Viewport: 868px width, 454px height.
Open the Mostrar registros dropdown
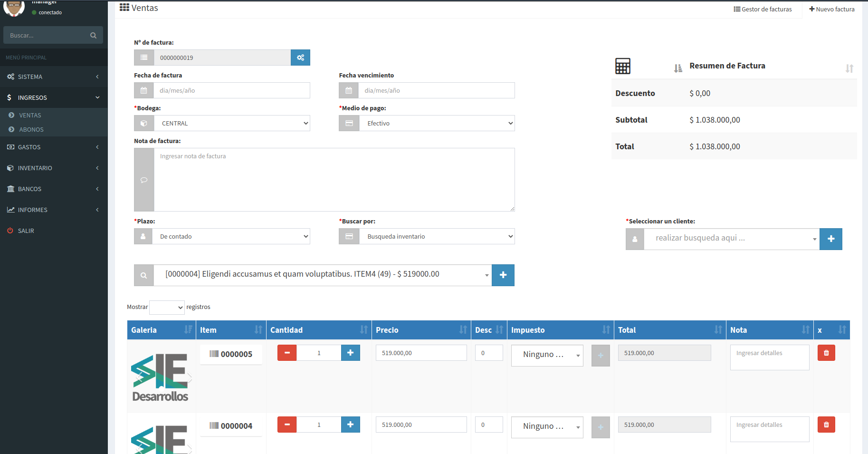coord(167,308)
